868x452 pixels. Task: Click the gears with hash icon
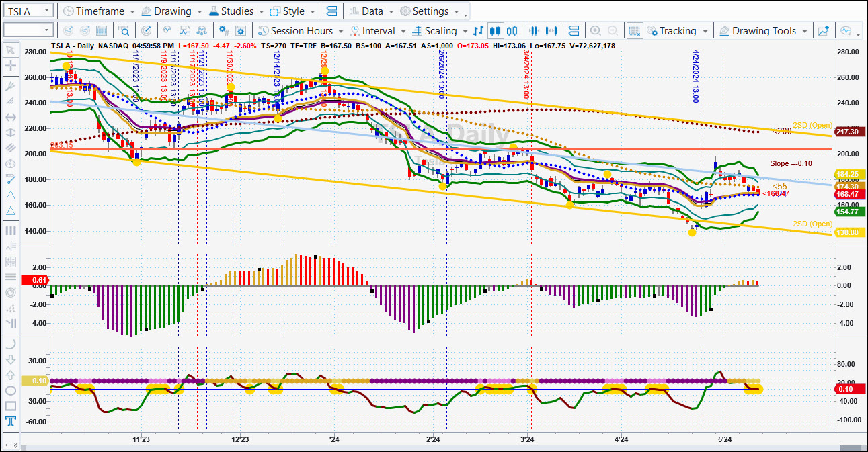coord(223,30)
